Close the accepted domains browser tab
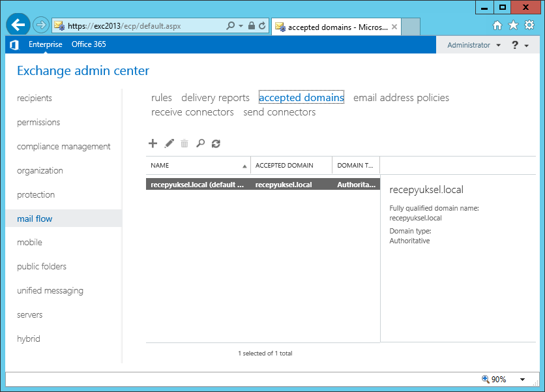This screenshot has height=392, width=545. 394,27
